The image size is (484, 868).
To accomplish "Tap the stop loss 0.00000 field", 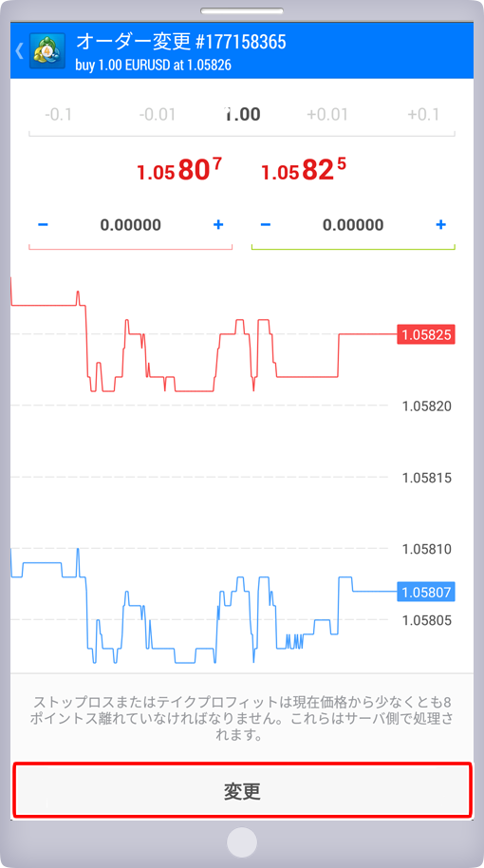I will coord(131,225).
